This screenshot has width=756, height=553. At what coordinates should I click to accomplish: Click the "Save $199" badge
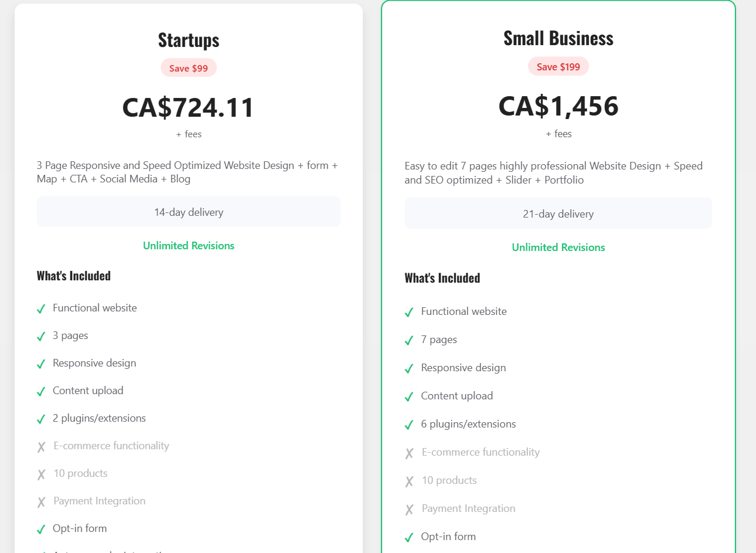point(559,67)
